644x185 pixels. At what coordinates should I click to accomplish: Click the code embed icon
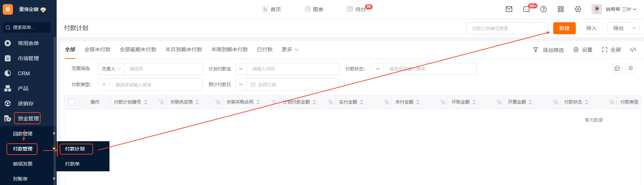coord(633,50)
